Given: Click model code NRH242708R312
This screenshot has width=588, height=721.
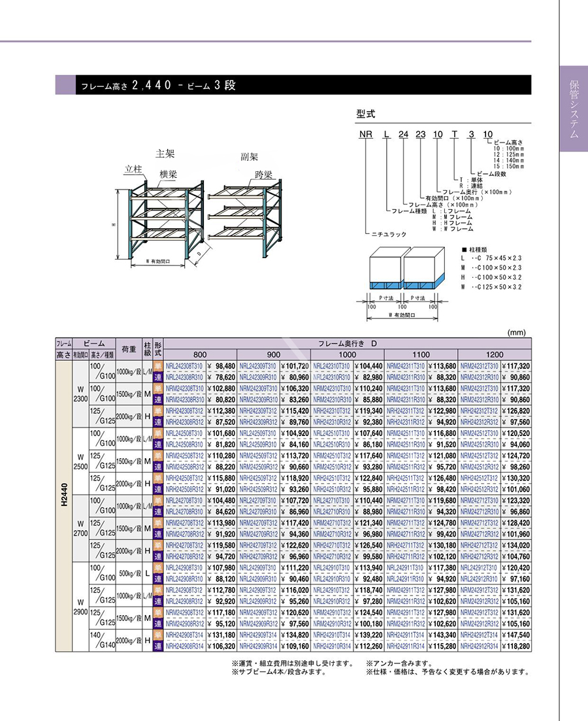Looking at the screenshot, I should [184, 556].
